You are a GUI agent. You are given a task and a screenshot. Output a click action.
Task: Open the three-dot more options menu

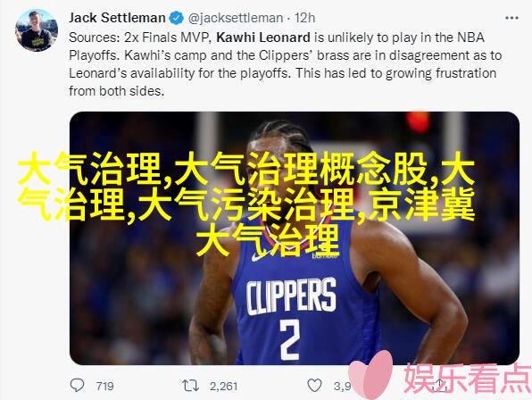(511, 18)
